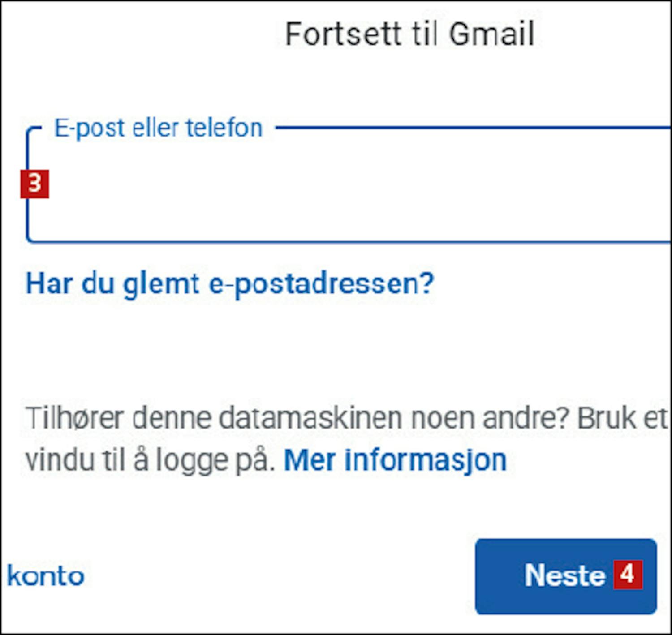Image resolution: width=672 pixels, height=635 pixels.
Task: Select the word 'Gmail' in the heading
Action: (x=491, y=34)
